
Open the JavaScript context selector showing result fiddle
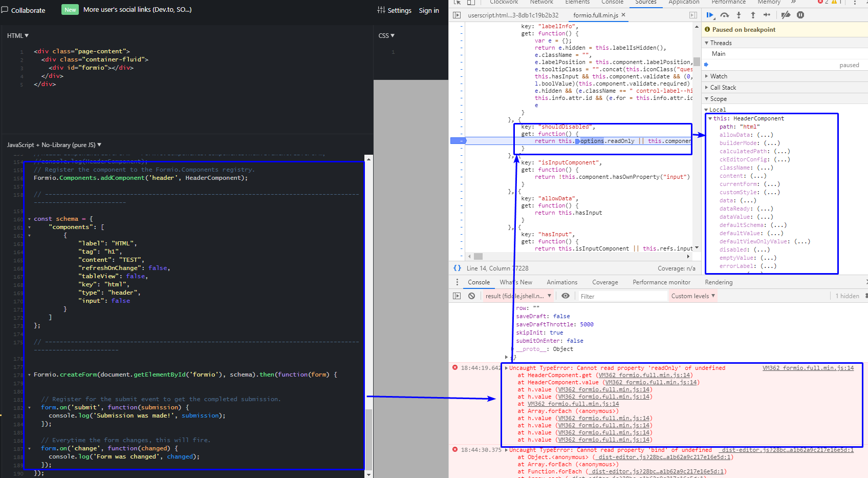518,296
